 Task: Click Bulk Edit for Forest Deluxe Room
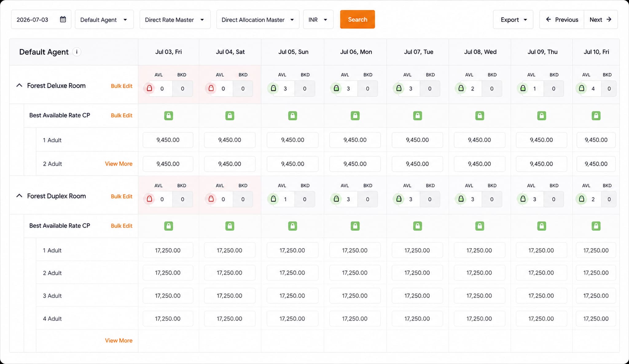pyautogui.click(x=121, y=86)
